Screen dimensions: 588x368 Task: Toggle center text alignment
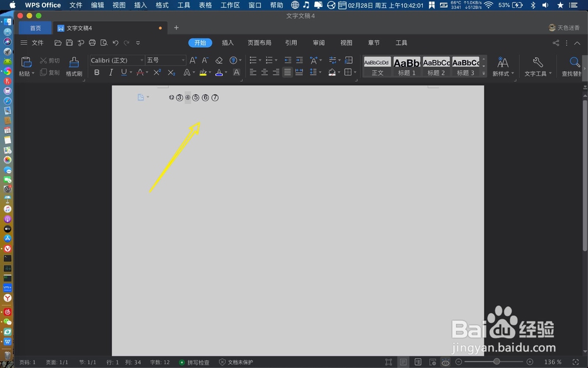(263, 72)
